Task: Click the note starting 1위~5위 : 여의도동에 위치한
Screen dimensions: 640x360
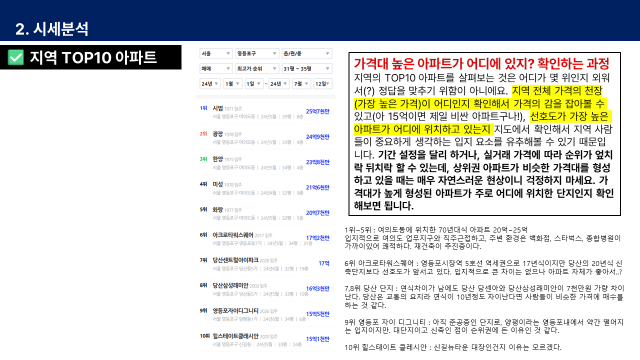Action: click(x=482, y=238)
